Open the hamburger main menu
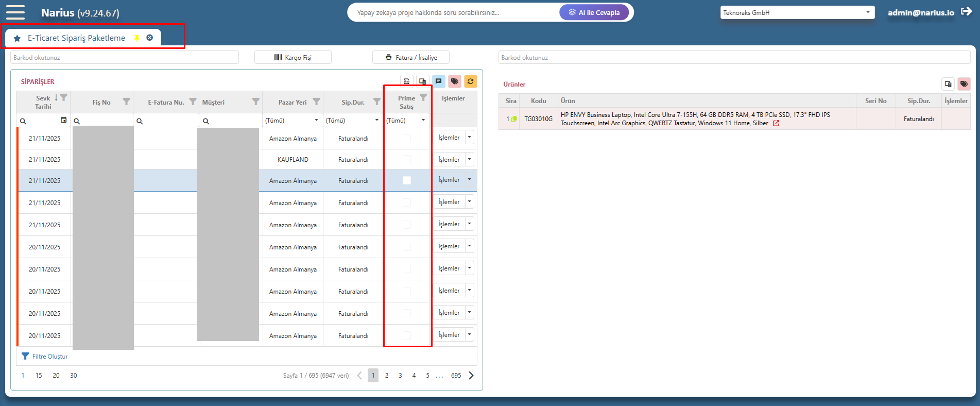 [x=15, y=12]
